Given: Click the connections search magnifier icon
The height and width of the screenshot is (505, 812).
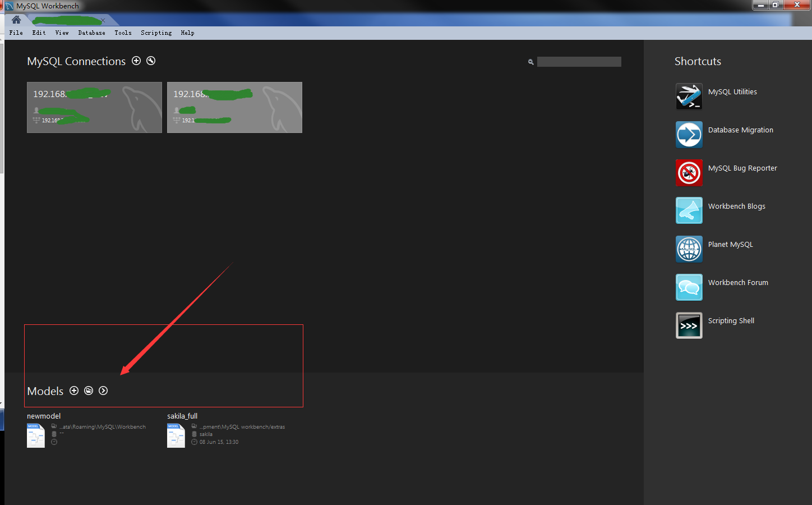Looking at the screenshot, I should click(x=530, y=62).
